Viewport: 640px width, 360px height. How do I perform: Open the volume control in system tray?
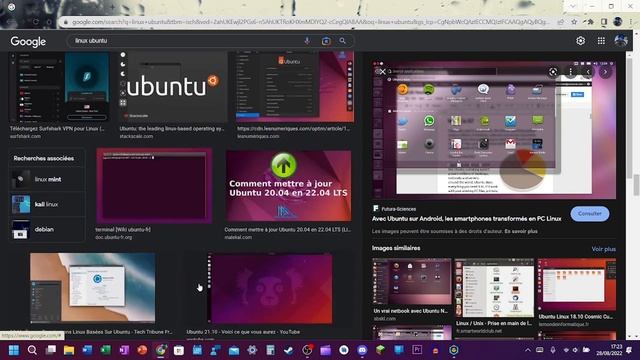(x=576, y=350)
